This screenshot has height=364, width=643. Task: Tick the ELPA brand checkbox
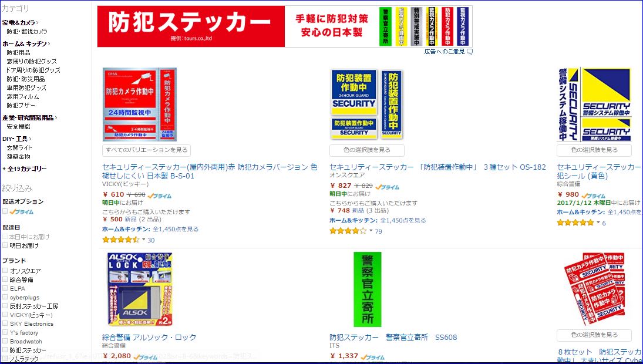[x=5, y=288]
